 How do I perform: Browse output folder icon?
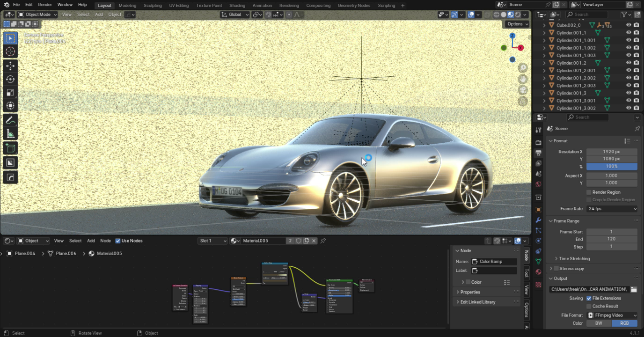pyautogui.click(x=634, y=289)
